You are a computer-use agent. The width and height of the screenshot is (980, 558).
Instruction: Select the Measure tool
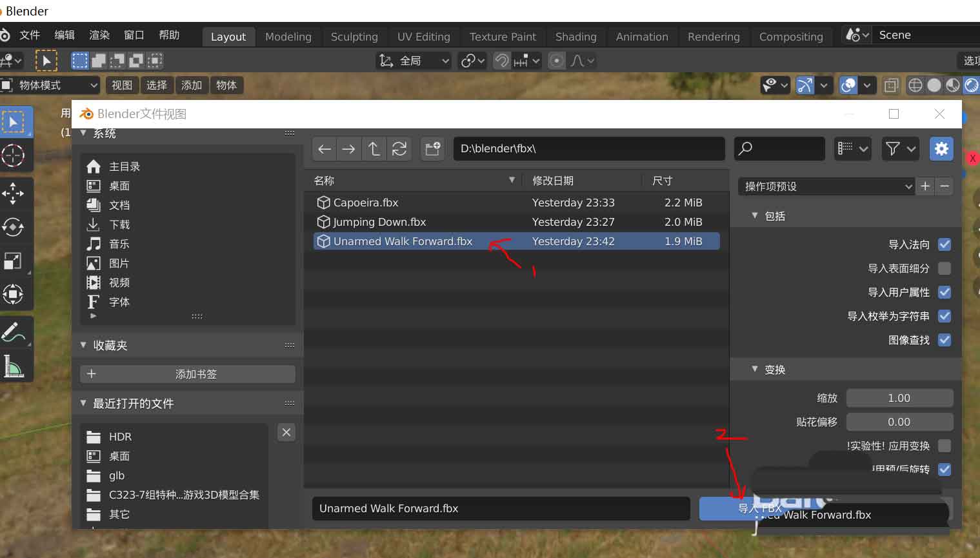[14, 366]
